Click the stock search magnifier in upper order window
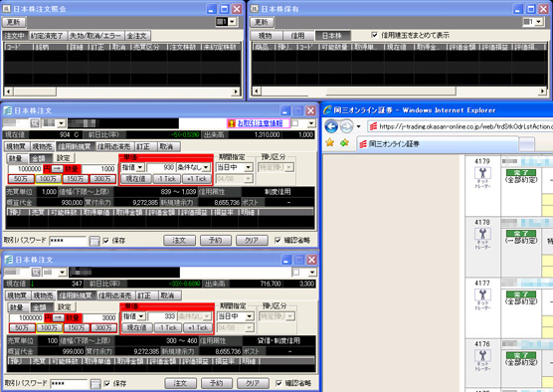This screenshot has width=553, height=392. (x=35, y=123)
